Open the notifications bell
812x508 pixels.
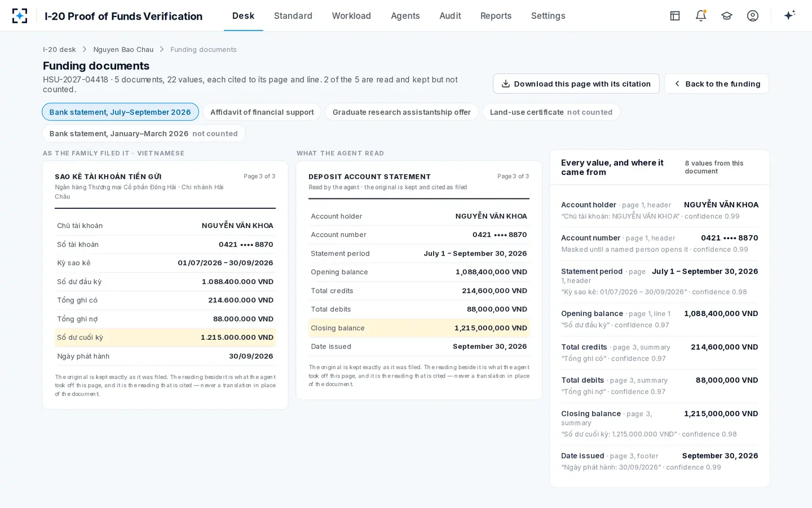[x=701, y=16]
